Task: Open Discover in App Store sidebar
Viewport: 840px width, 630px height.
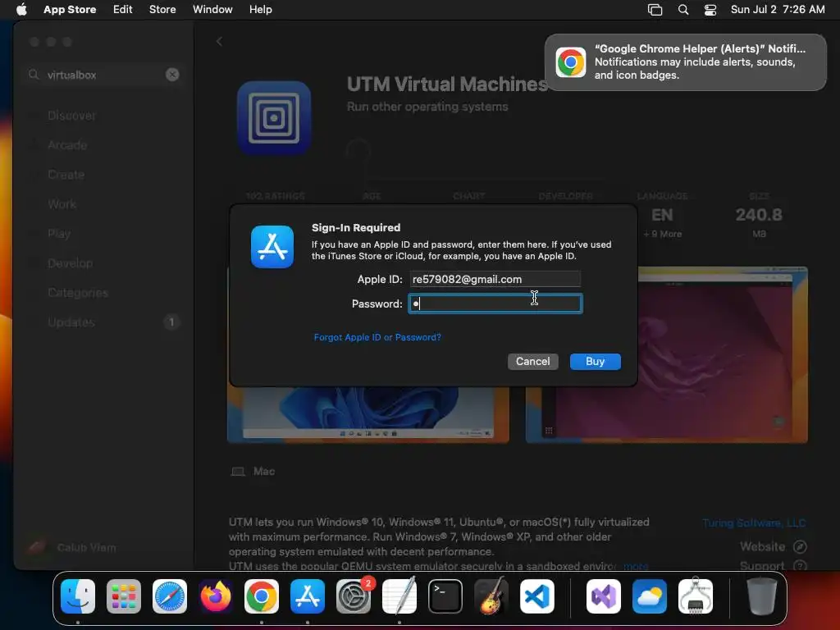Action: click(x=71, y=115)
